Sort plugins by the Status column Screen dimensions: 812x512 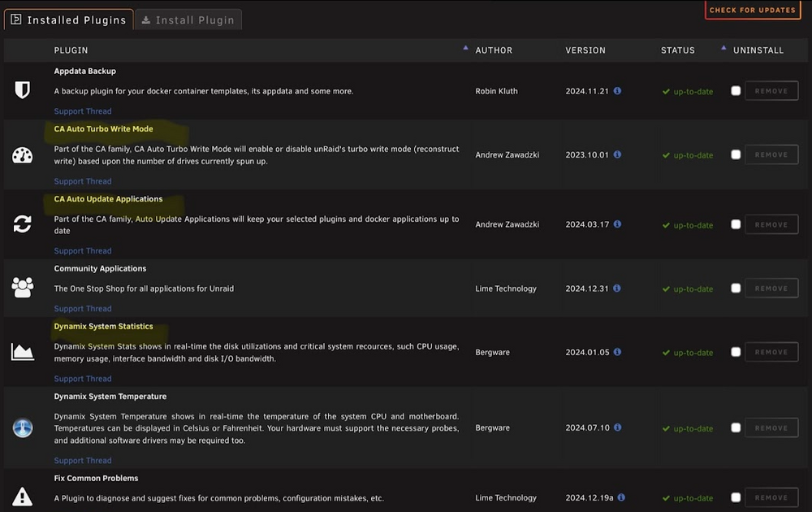click(x=677, y=50)
